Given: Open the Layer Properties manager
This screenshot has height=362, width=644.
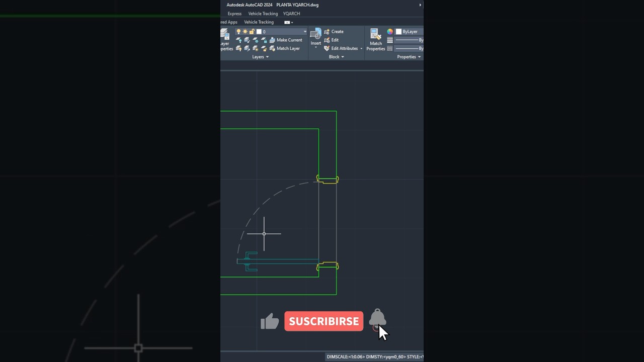Looking at the screenshot, I should point(225,40).
